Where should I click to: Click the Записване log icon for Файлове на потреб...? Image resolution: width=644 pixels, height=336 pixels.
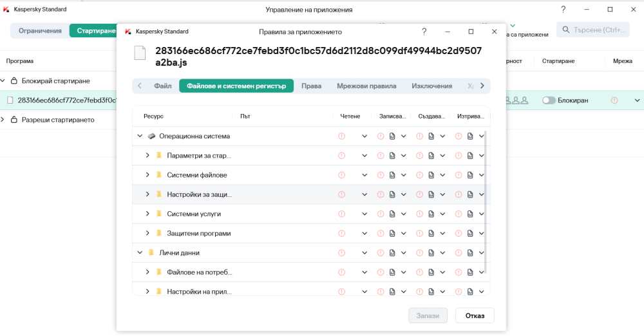coord(392,272)
